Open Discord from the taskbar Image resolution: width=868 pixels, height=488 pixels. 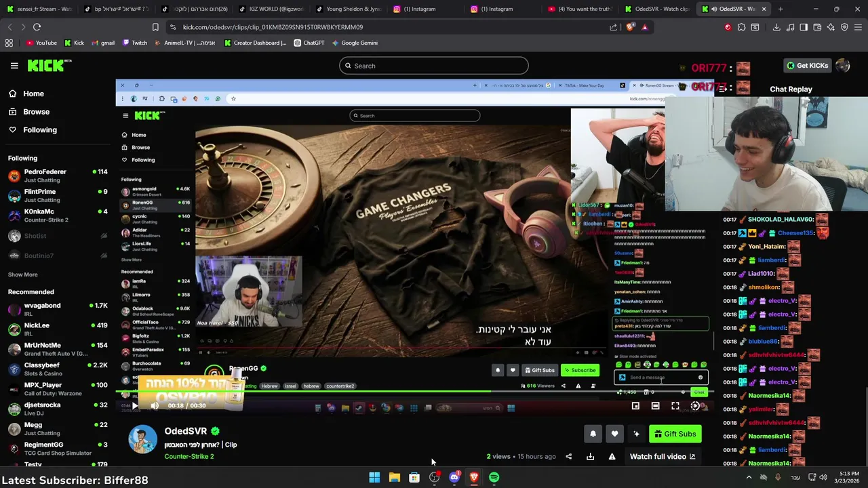454,478
